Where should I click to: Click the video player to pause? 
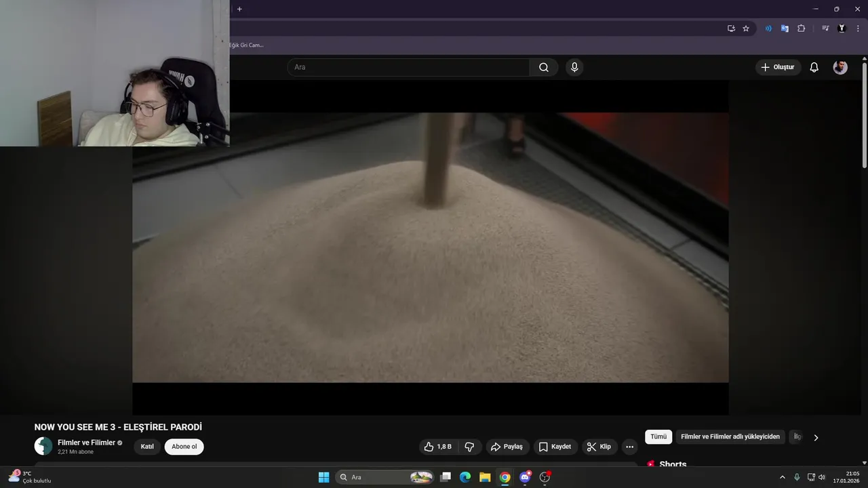431,247
